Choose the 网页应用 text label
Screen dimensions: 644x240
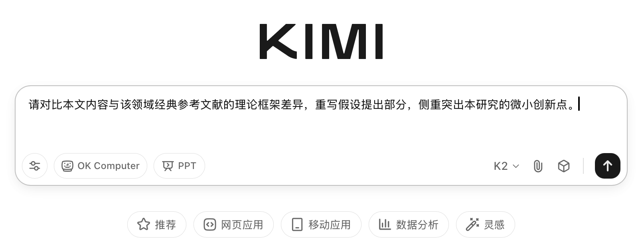point(242,225)
